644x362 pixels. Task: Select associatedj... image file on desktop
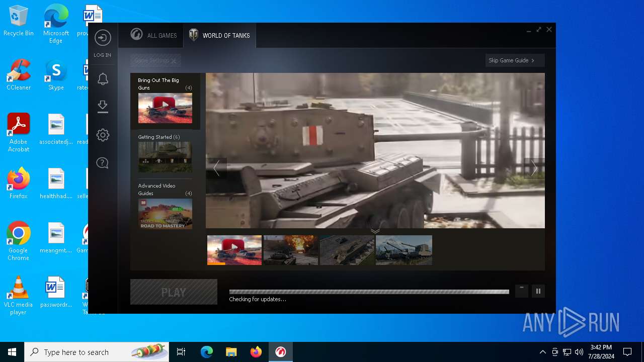point(56,130)
